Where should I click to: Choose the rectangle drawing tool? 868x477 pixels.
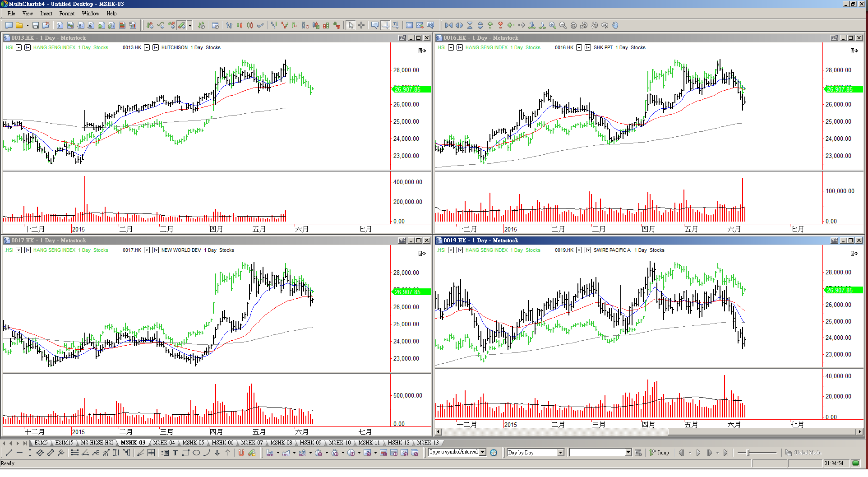click(x=185, y=453)
